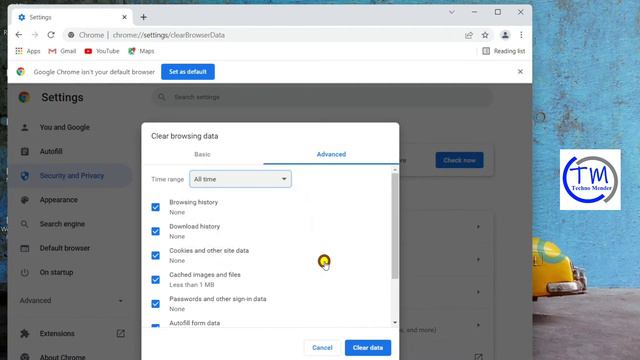Open the tab search chevron in title bar

[x=452, y=12]
